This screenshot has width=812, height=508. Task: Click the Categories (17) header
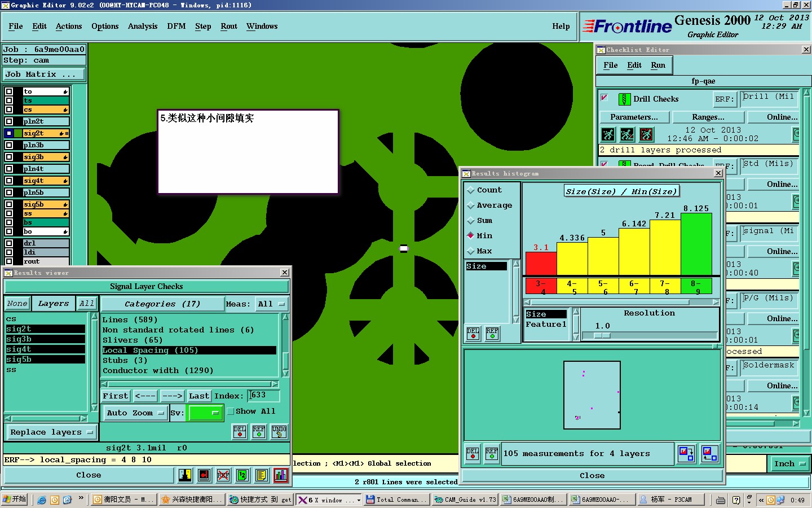tap(162, 304)
